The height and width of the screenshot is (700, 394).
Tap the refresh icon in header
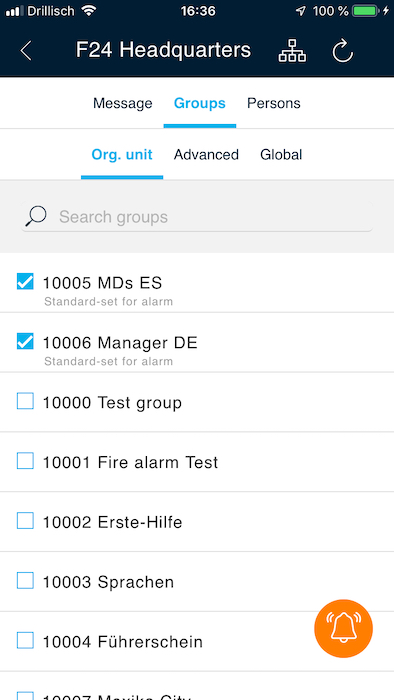click(343, 50)
